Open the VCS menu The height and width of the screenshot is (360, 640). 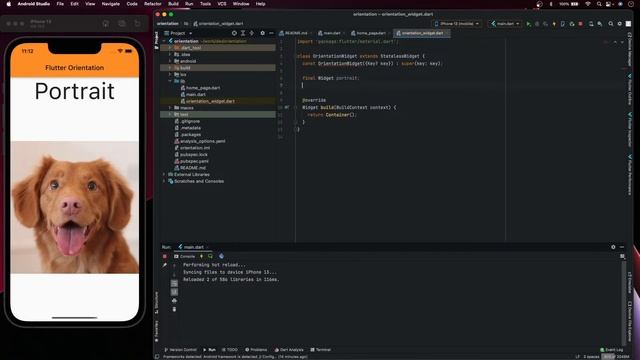click(x=222, y=4)
